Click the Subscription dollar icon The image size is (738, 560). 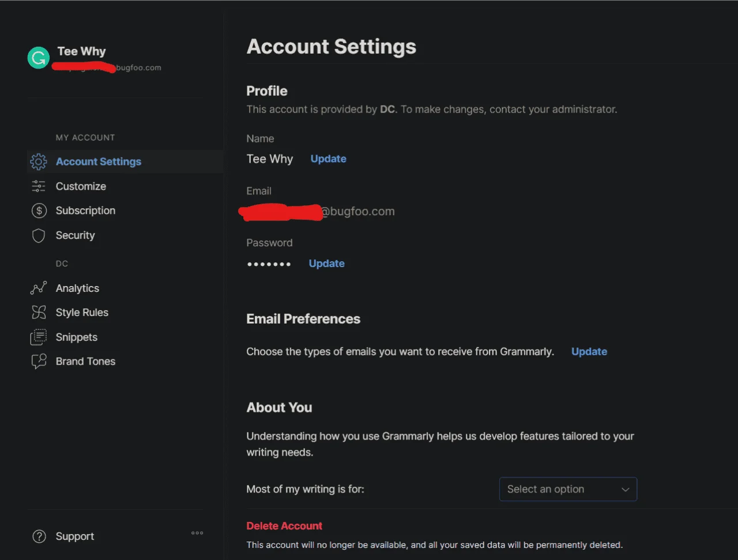(x=39, y=211)
